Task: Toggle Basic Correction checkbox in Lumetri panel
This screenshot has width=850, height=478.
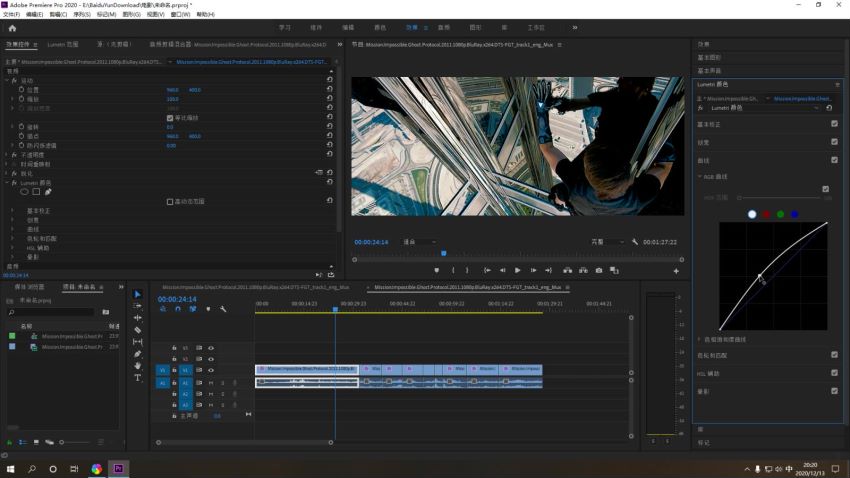Action: (x=834, y=124)
